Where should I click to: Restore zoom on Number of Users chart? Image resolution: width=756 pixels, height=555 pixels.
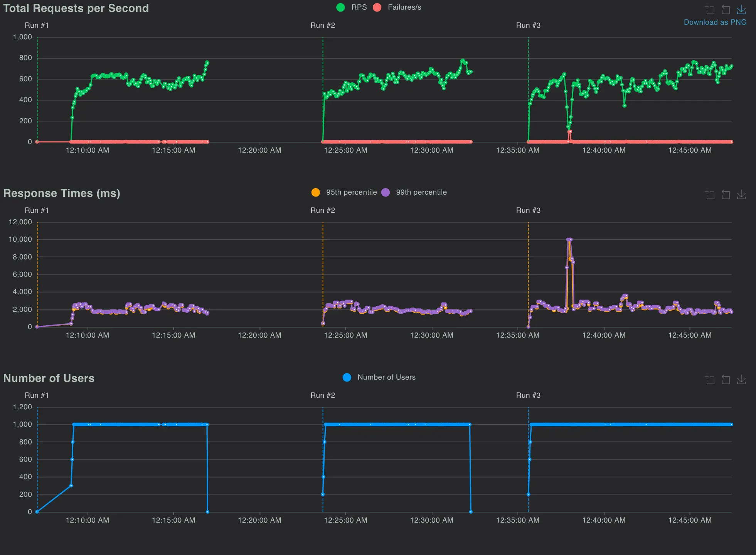coord(726,380)
